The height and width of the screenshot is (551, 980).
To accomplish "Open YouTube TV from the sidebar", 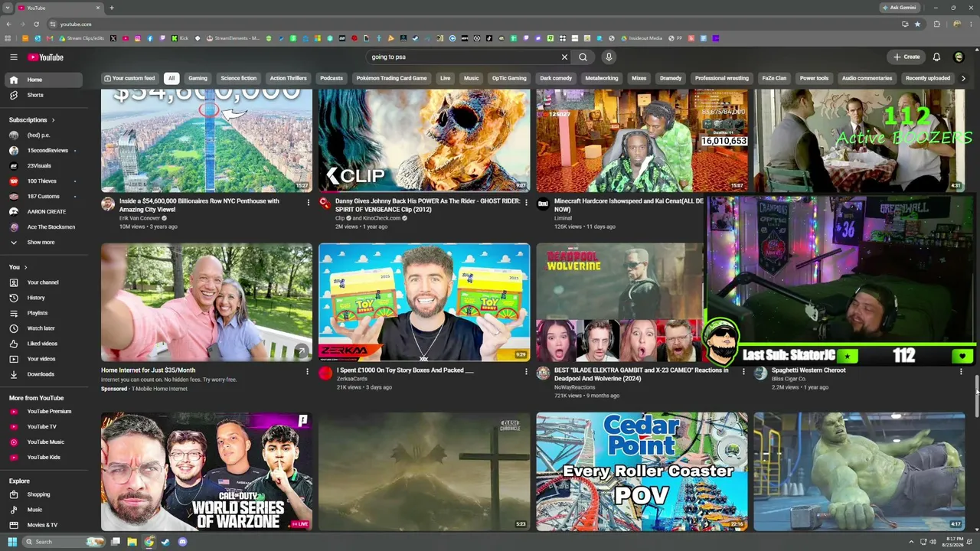I will pos(45,427).
